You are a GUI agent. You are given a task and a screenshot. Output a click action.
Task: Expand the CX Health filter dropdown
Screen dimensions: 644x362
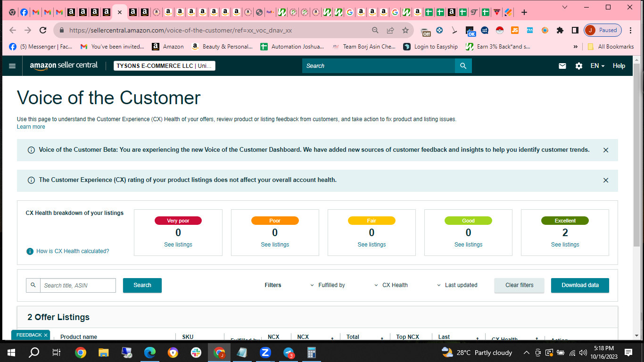(391, 285)
